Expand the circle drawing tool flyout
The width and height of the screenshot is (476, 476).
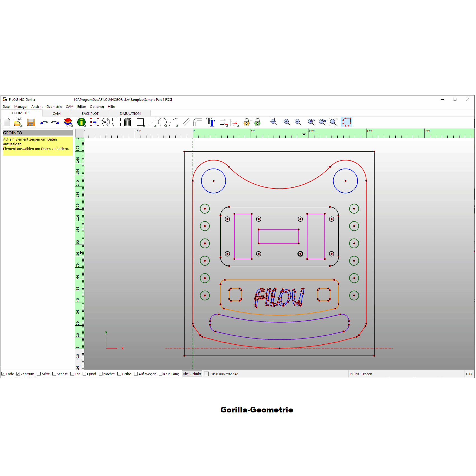click(x=163, y=122)
